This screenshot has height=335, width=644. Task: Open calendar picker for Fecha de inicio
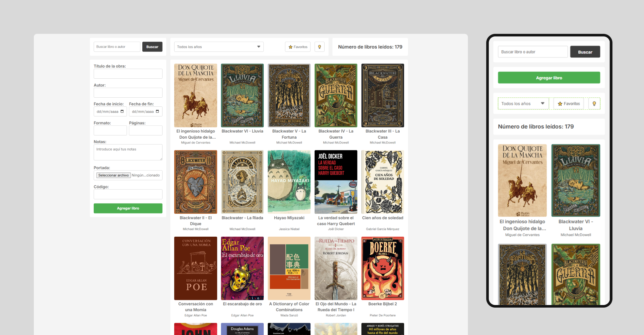point(122,112)
